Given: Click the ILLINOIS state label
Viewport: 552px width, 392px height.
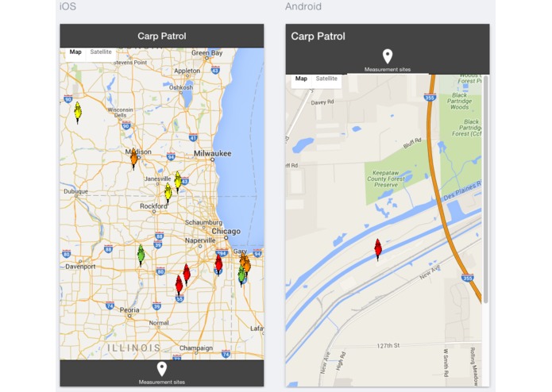Looking at the screenshot, I should (133, 348).
